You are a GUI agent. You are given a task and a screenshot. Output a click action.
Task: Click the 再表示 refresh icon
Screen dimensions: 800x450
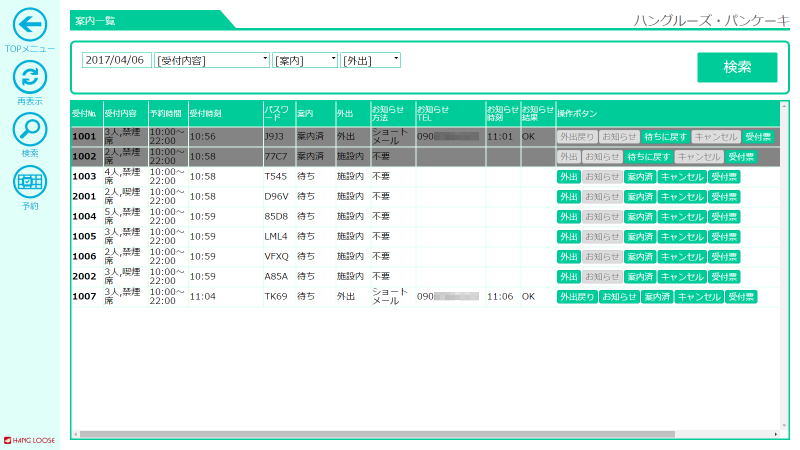[x=30, y=77]
